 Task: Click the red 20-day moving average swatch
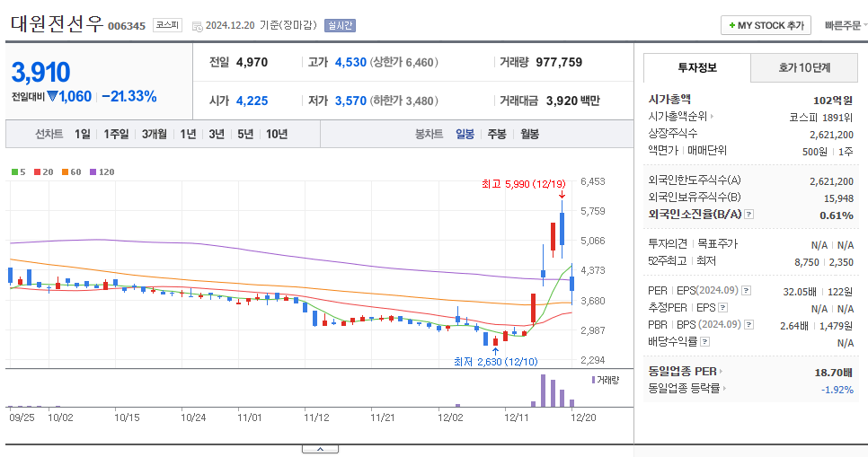coord(37,172)
